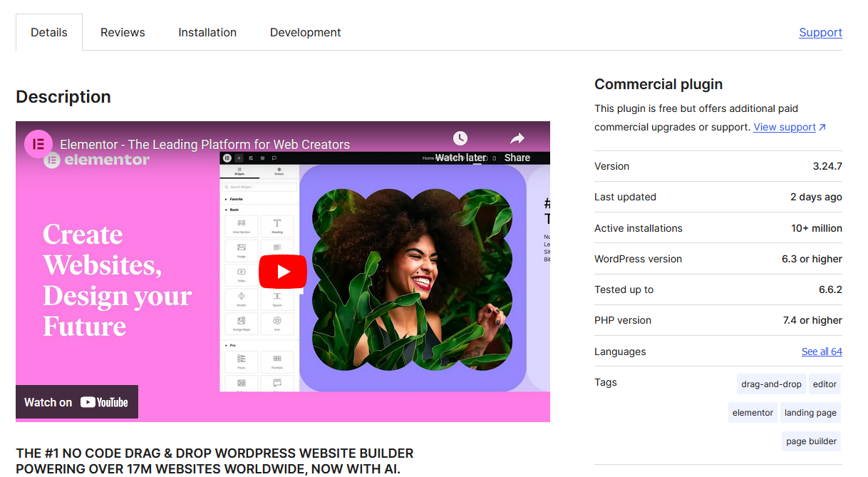Select the drag-and-drop tag
This screenshot has height=477, width=868.
[x=770, y=384]
